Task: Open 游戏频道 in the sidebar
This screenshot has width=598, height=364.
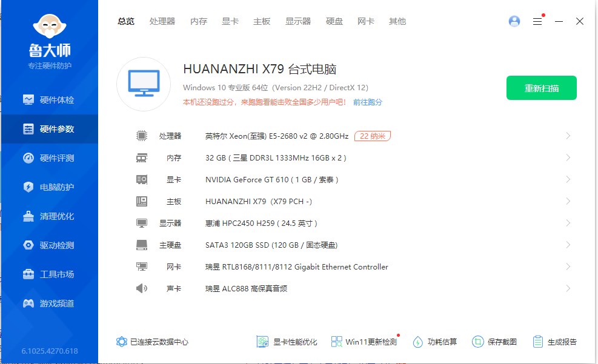Action: pyautogui.click(x=50, y=303)
